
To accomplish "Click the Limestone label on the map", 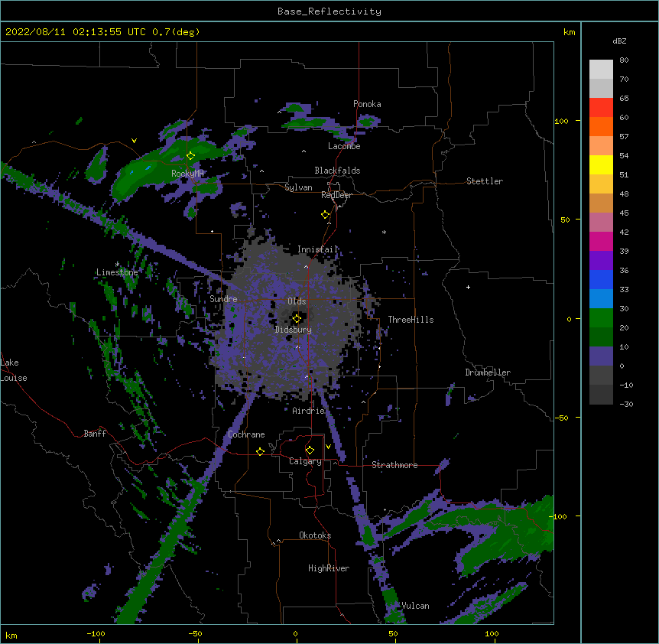I will point(117,272).
